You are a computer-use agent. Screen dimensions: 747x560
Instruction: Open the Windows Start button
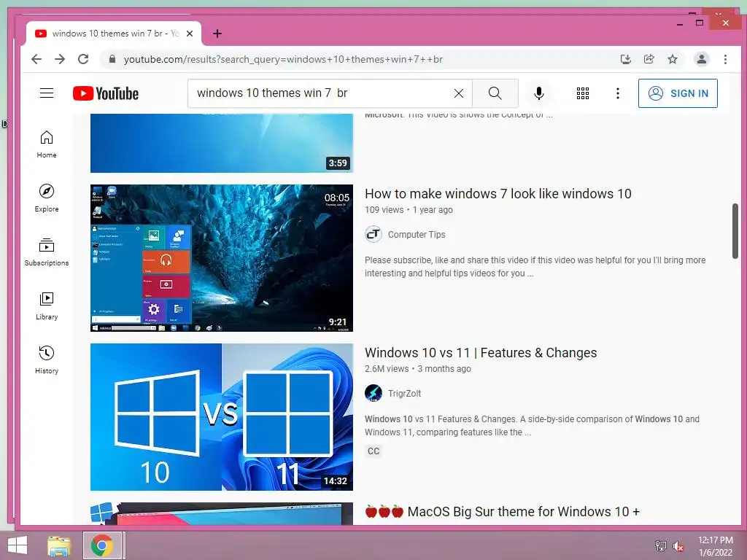(x=18, y=545)
